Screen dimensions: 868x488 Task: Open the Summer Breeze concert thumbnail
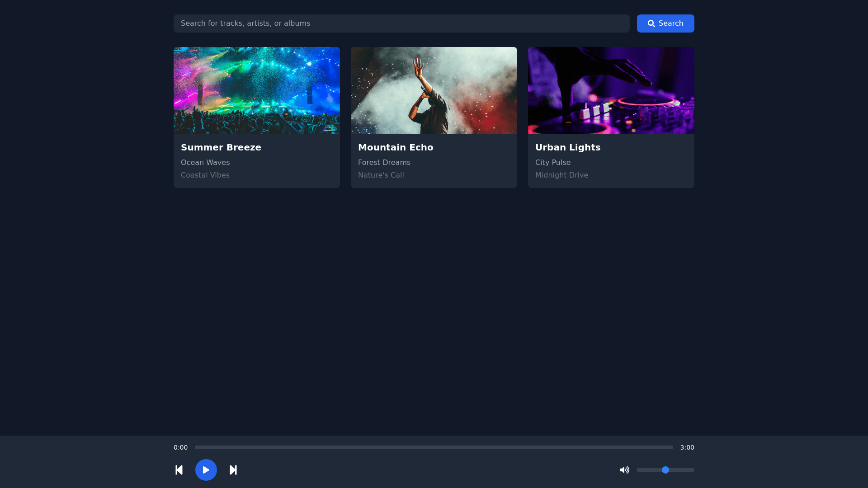[257, 90]
